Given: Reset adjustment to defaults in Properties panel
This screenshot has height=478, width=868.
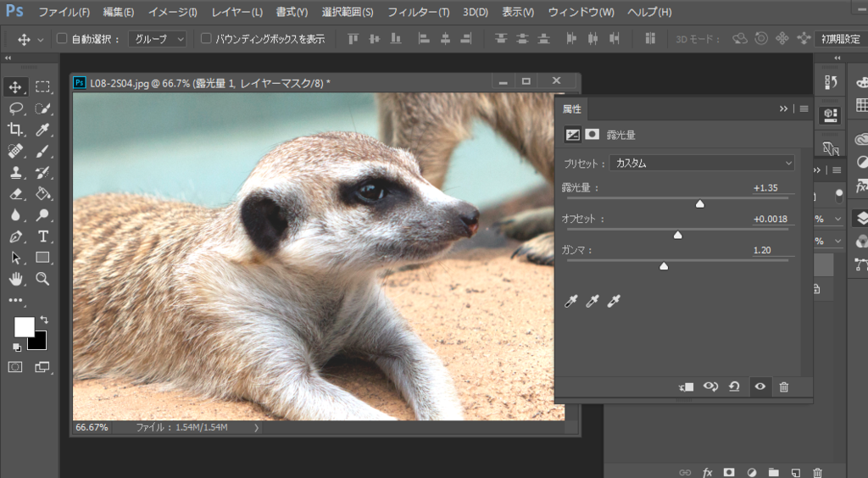Looking at the screenshot, I should click(x=734, y=386).
